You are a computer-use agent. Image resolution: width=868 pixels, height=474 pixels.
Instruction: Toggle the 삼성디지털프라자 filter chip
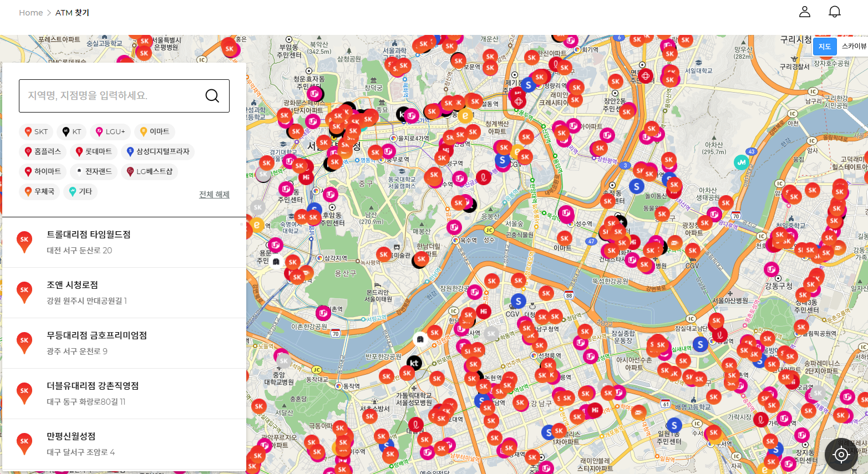[158, 151]
